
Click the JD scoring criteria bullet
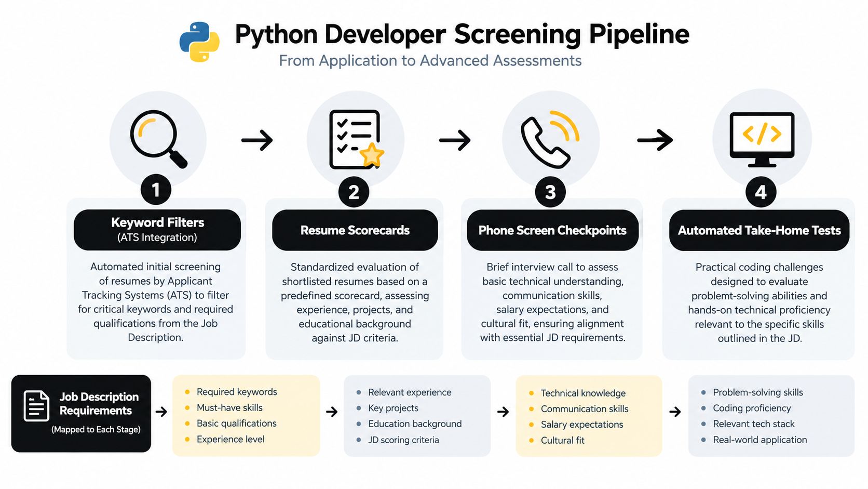click(x=398, y=440)
